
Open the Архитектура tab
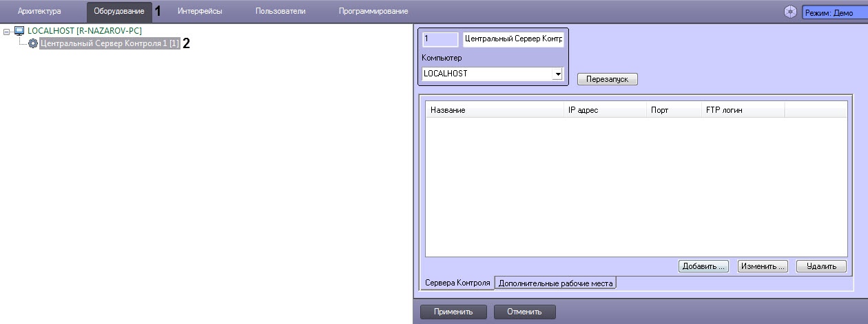pos(39,12)
